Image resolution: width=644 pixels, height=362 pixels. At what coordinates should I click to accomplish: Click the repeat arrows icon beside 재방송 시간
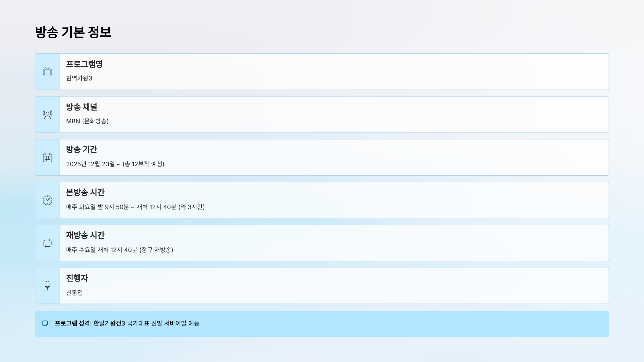coord(47,243)
